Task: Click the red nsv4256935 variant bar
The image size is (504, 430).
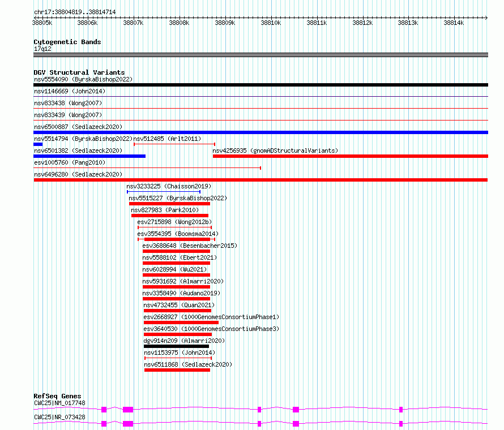Action: (x=351, y=156)
